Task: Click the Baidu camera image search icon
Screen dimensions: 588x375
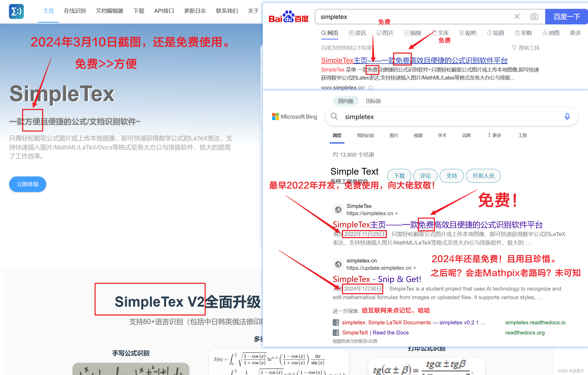Action: [x=534, y=17]
